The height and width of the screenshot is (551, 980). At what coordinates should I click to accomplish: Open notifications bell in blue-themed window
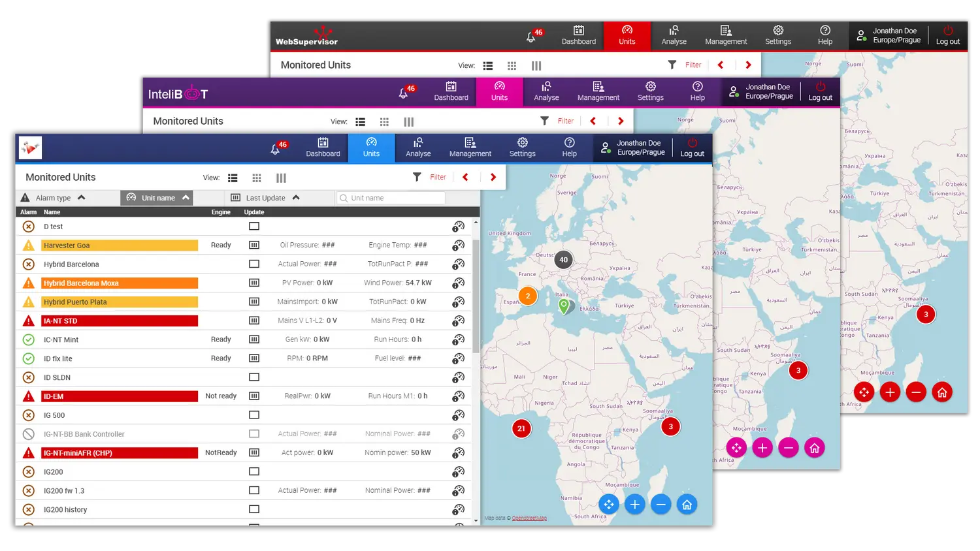point(276,150)
